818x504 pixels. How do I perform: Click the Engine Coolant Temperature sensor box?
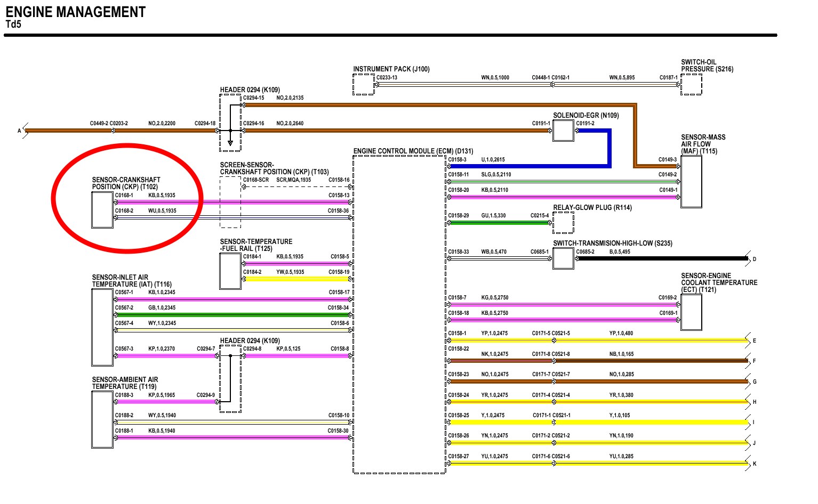[691, 312]
